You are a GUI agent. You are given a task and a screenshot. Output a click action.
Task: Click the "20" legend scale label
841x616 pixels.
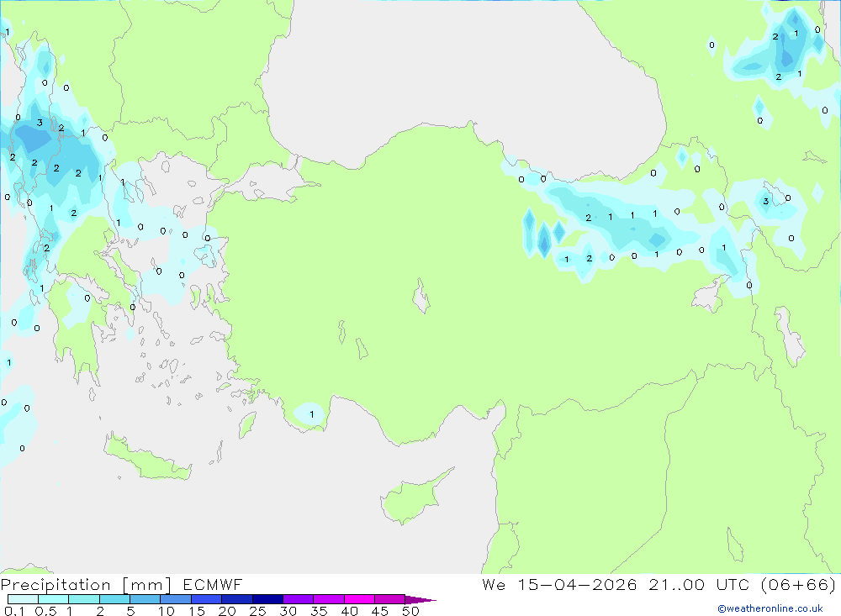[x=227, y=611]
